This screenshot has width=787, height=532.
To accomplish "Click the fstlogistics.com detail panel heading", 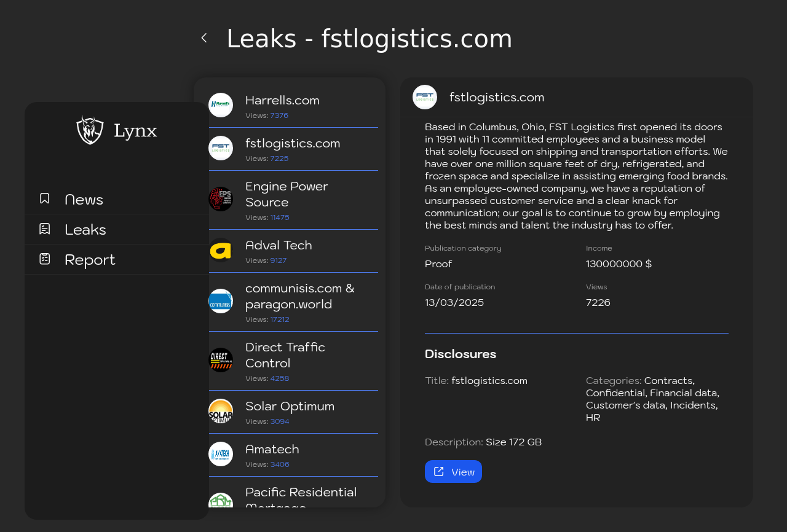I will [x=497, y=97].
